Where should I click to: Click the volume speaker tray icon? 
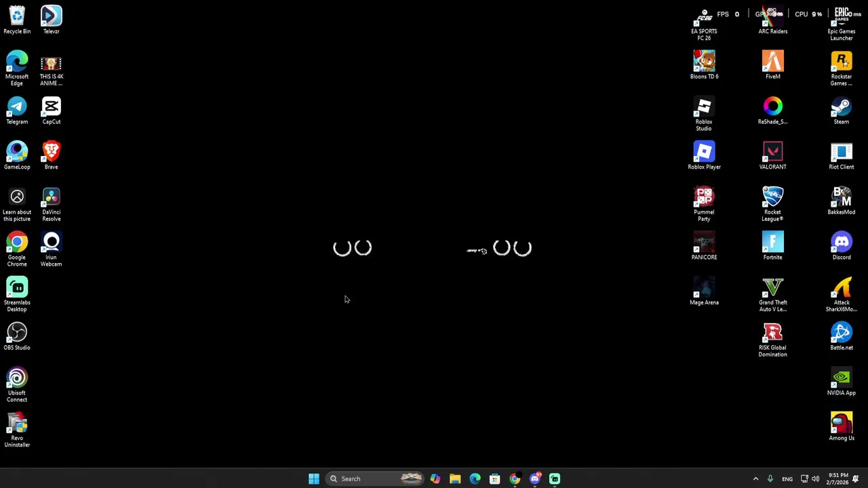click(x=815, y=479)
